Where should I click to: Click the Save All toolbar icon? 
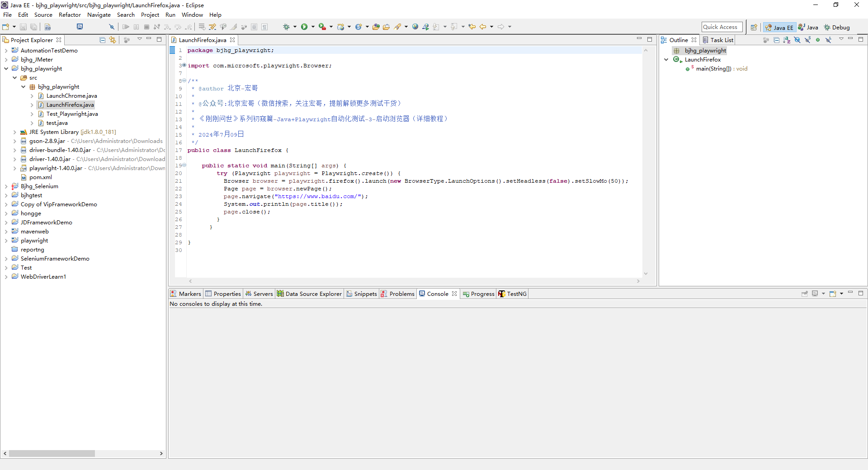33,27
